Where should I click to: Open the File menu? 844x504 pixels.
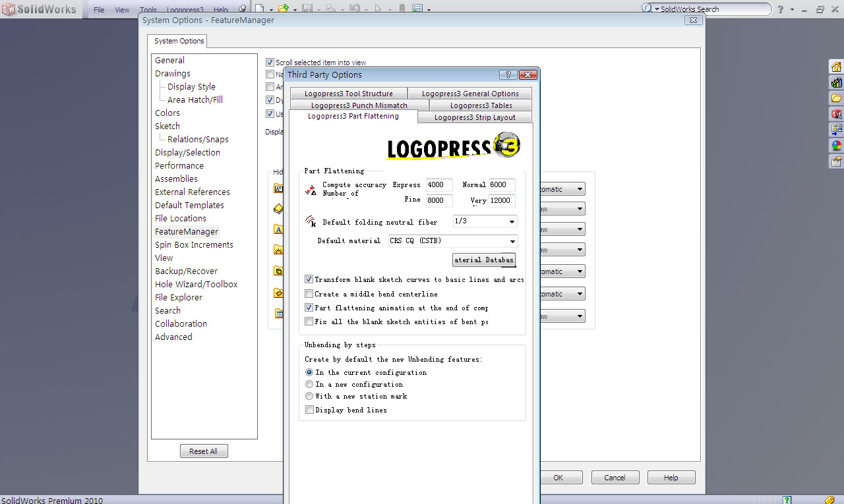pos(99,10)
